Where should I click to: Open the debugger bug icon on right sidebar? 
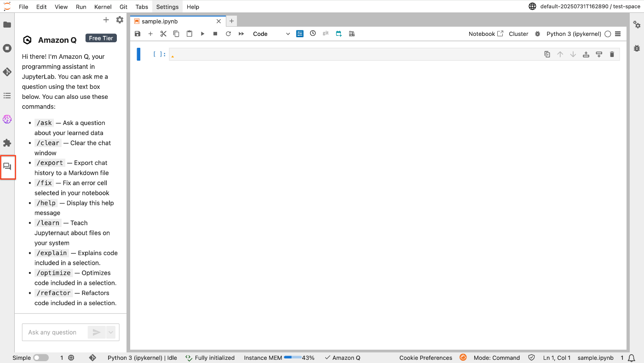637,48
